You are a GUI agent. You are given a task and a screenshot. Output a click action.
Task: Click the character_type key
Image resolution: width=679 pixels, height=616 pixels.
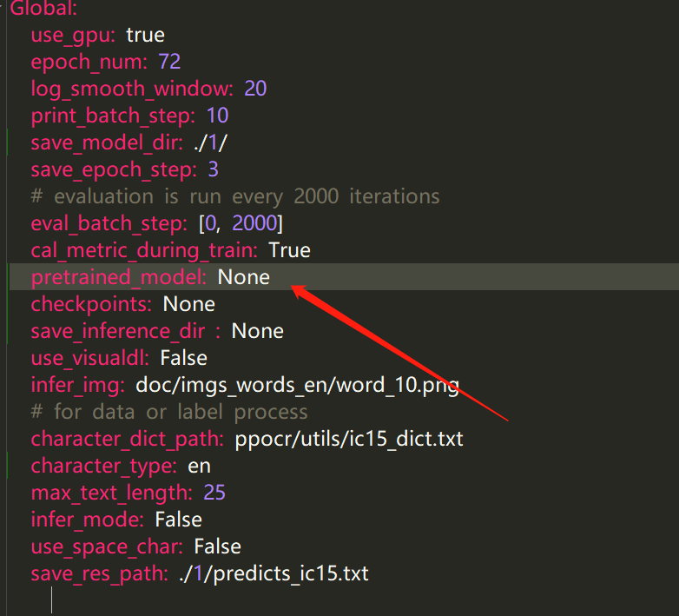(103, 466)
